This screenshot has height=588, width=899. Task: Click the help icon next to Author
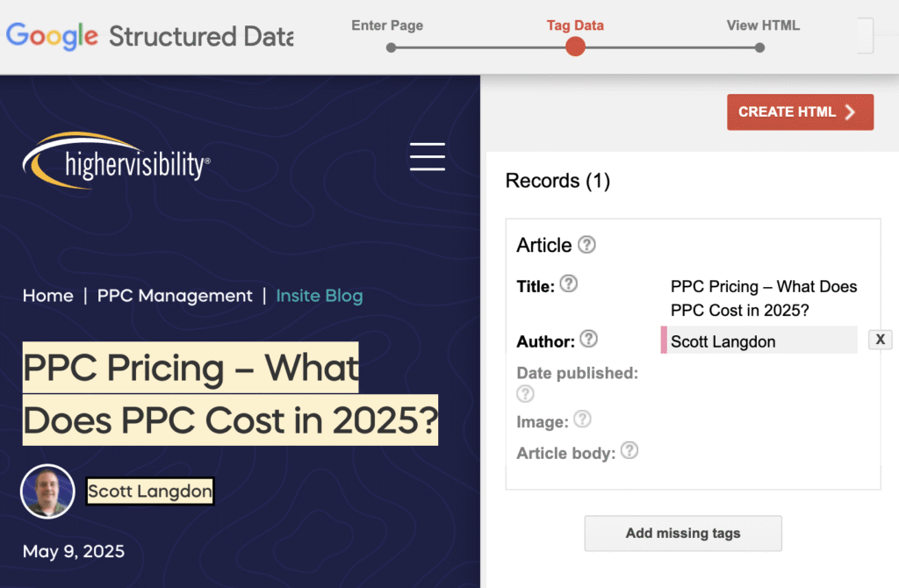[x=588, y=339]
